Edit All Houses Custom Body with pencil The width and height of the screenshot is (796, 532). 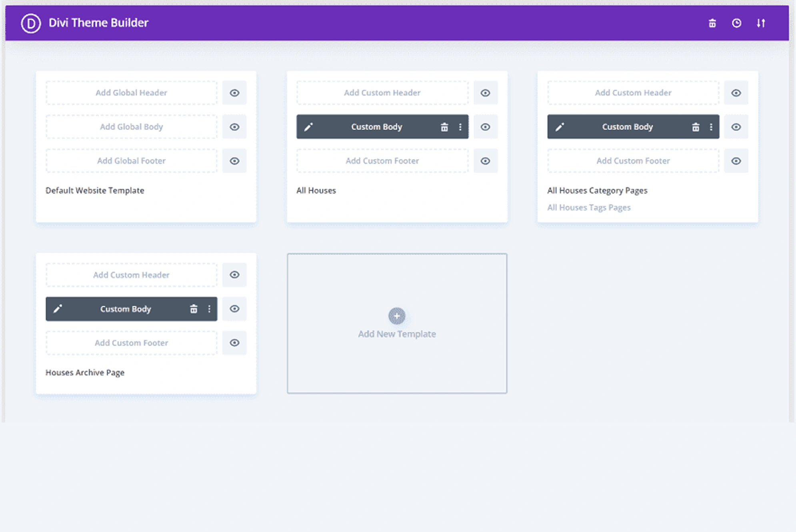pos(308,127)
